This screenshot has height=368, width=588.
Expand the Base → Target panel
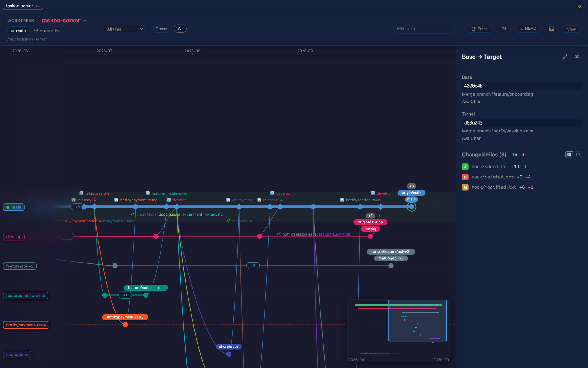[x=565, y=57]
